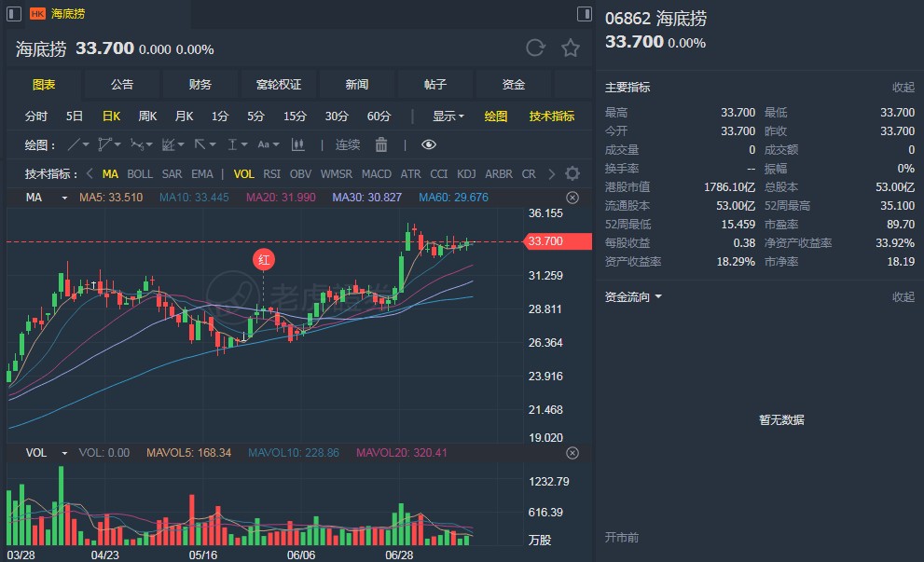Close the VOL sub-chart panel
Image resolution: width=924 pixels, height=562 pixels.
coord(572,453)
